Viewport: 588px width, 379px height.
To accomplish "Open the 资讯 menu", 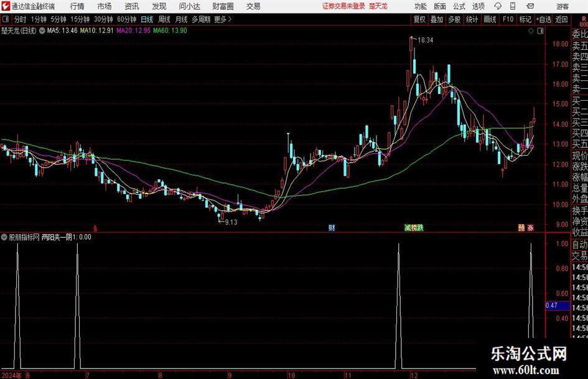I will [x=132, y=6].
